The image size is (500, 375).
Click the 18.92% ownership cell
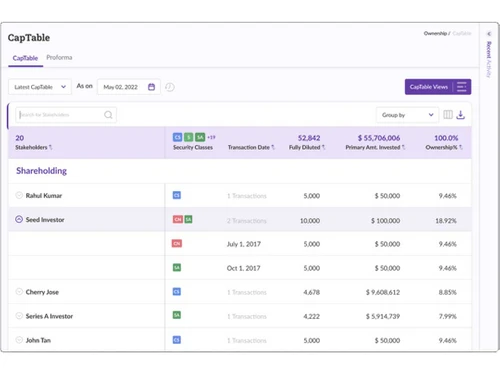(446, 221)
